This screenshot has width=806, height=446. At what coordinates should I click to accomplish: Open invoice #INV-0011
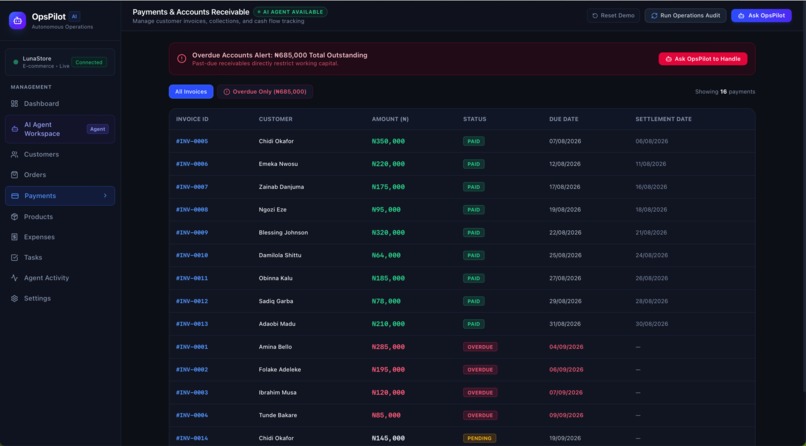point(192,278)
